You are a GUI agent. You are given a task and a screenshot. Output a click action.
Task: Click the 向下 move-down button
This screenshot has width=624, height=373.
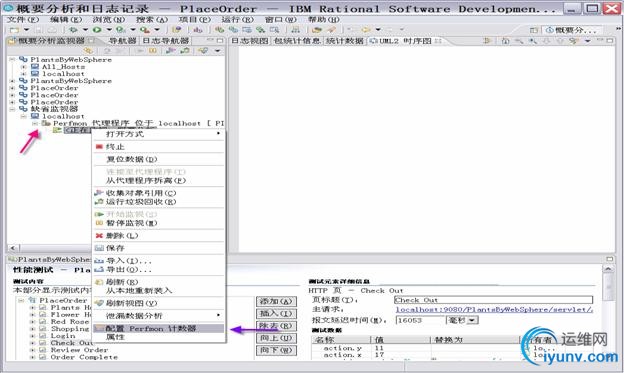(x=276, y=350)
